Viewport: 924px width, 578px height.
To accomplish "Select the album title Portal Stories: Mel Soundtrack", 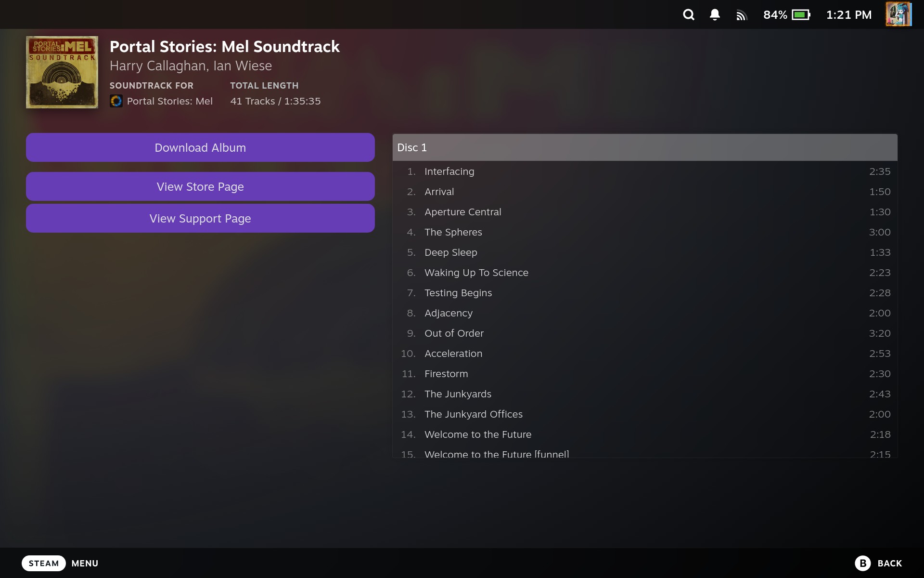I will pos(225,47).
